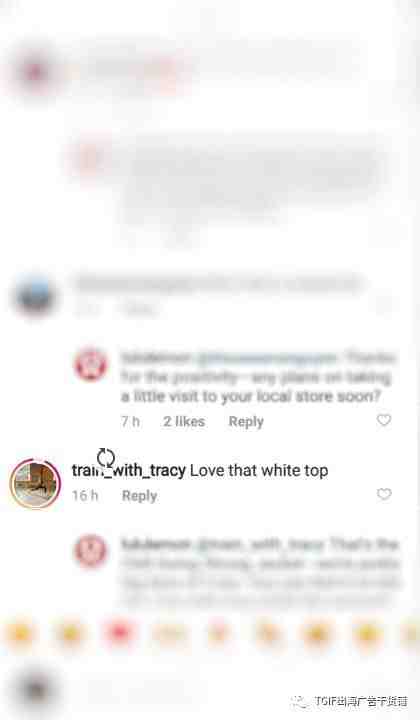The image size is (420, 720).
Task: Click circular refresh icon above train_with_tracy username
Action: (106, 457)
